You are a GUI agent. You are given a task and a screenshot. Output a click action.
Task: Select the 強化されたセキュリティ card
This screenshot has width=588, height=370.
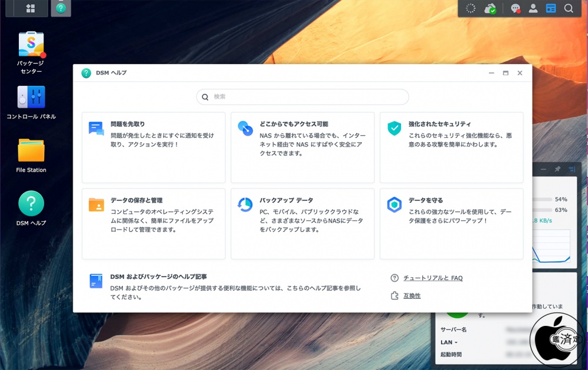[x=451, y=147]
